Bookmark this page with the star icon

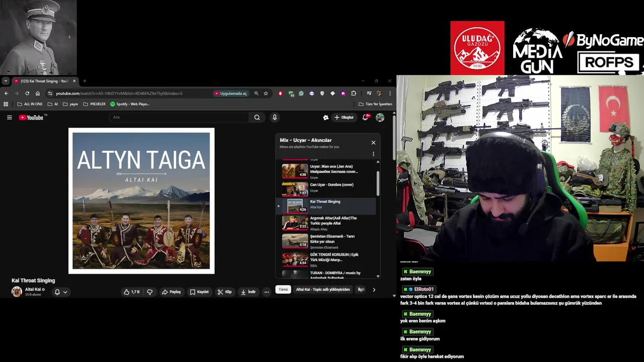(x=266, y=93)
